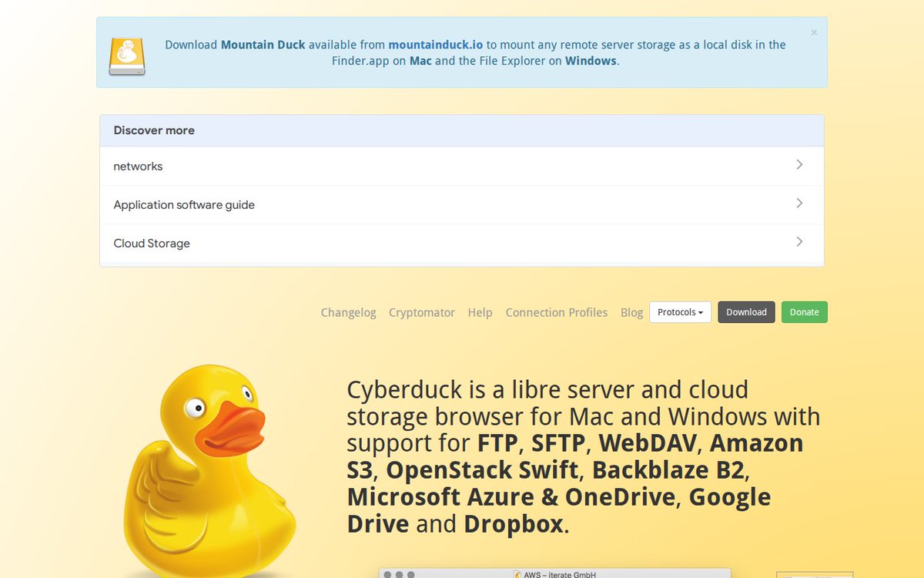Expand the Application software guide chevron
This screenshot has height=578, width=924.
tap(799, 203)
